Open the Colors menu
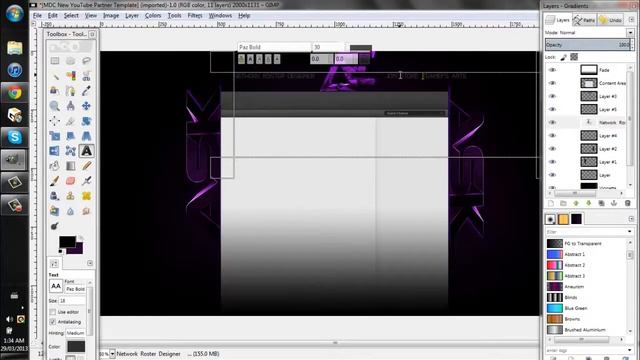The image size is (640, 360). [153, 16]
